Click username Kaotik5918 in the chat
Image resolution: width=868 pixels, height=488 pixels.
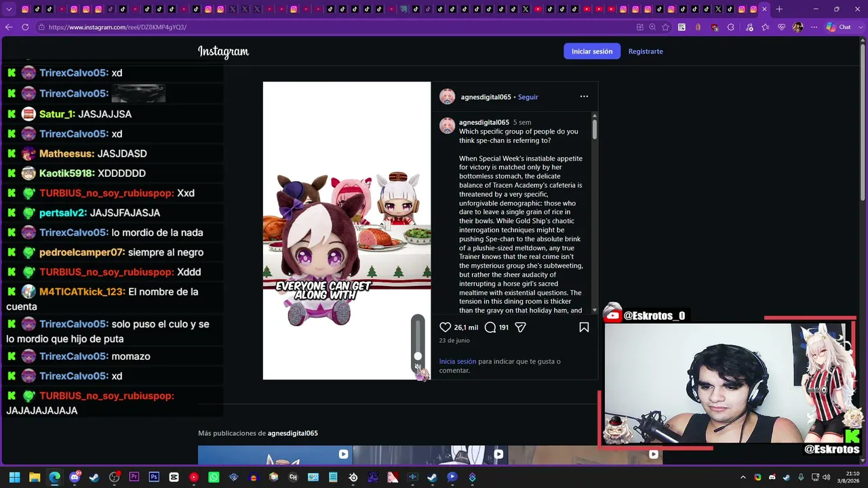pos(66,174)
